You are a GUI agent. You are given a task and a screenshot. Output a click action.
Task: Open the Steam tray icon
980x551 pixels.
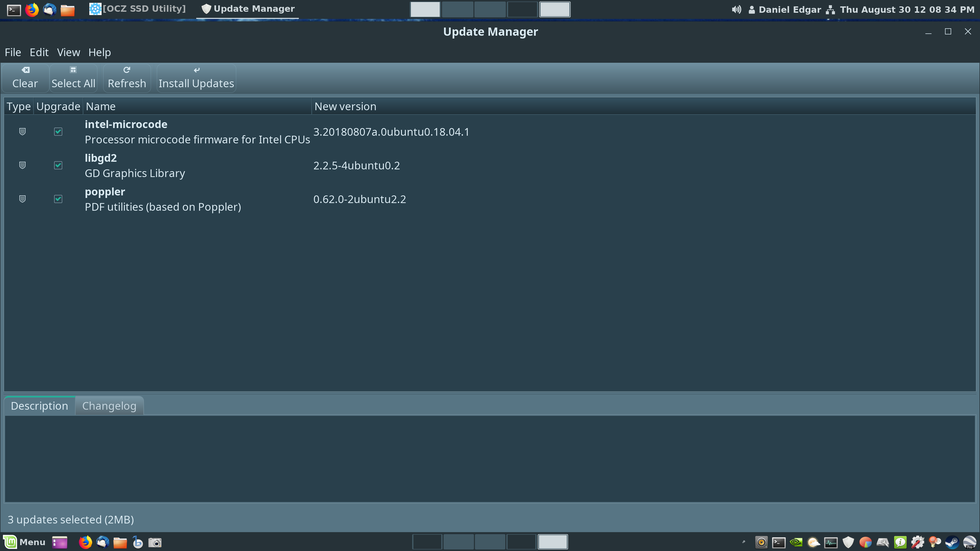(952, 542)
